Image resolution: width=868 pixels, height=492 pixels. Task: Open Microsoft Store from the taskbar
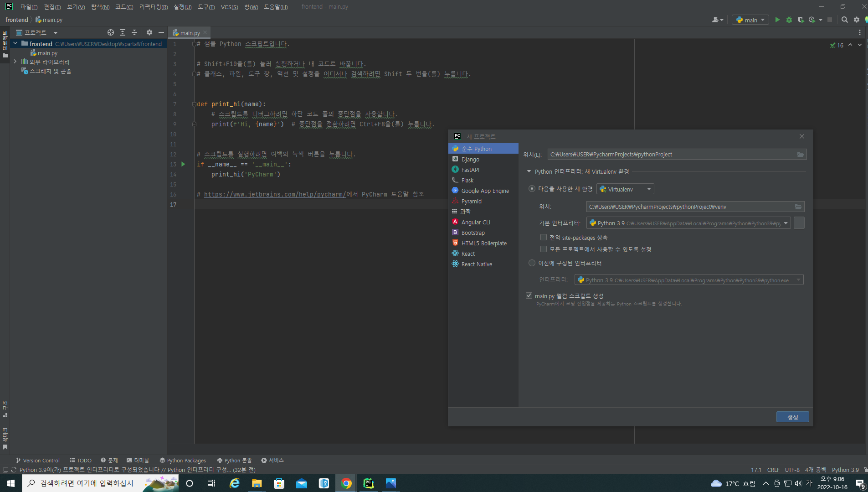point(279,483)
